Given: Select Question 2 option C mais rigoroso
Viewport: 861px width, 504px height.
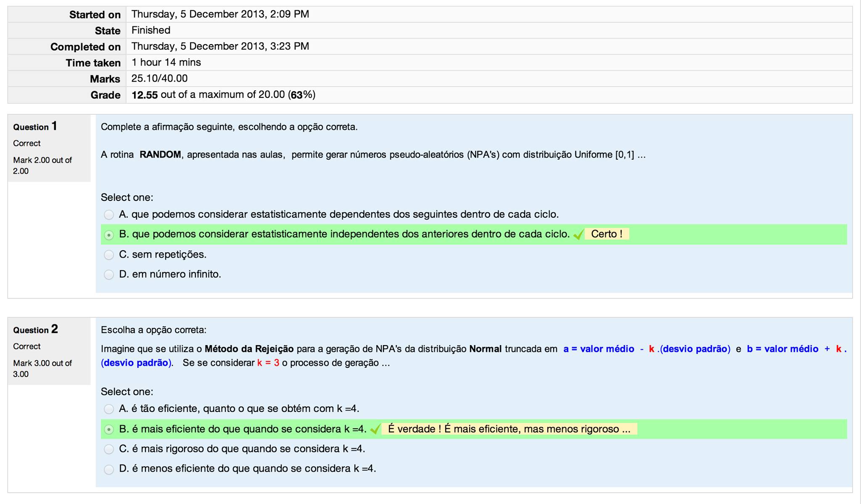Looking at the screenshot, I should (x=109, y=449).
